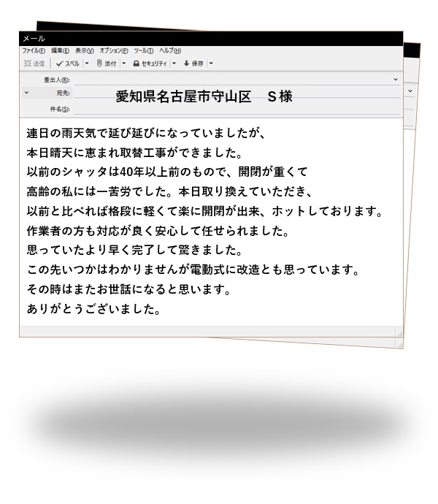Click the line この先いつかはわかりませんが電動式に
Viewport: 438px width, 504px height.
[193, 270]
